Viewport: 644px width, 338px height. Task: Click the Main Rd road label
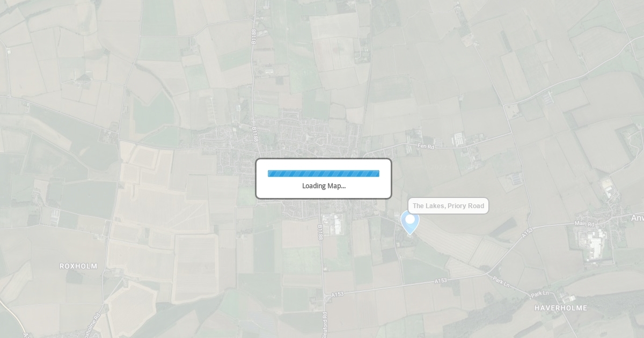(x=584, y=224)
